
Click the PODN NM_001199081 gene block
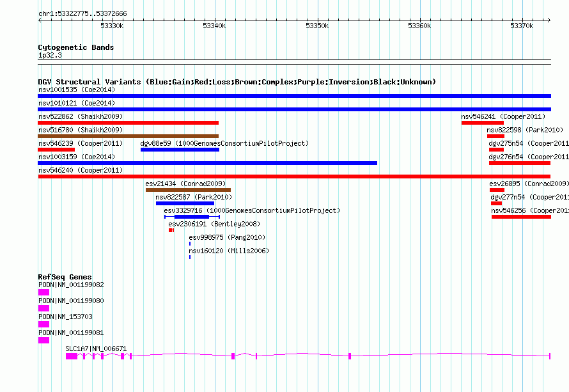[43, 340]
